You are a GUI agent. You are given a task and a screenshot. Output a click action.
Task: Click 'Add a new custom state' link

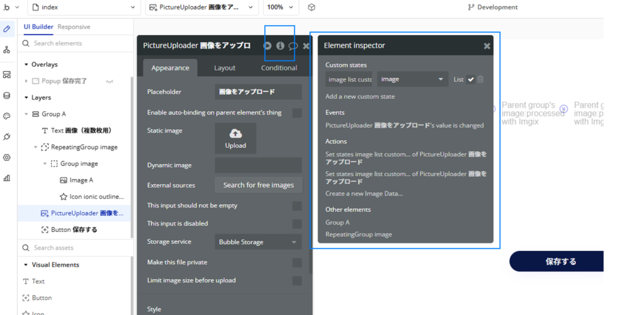point(360,97)
